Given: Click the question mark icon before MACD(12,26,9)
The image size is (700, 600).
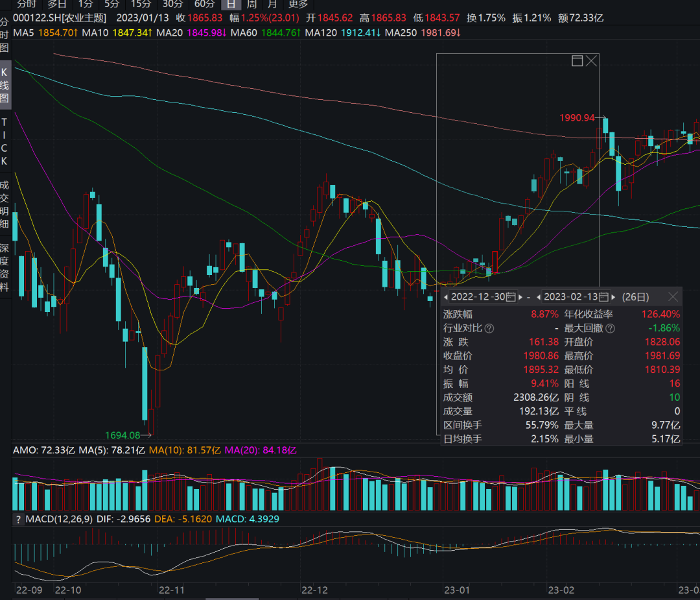Looking at the screenshot, I should (x=18, y=519).
